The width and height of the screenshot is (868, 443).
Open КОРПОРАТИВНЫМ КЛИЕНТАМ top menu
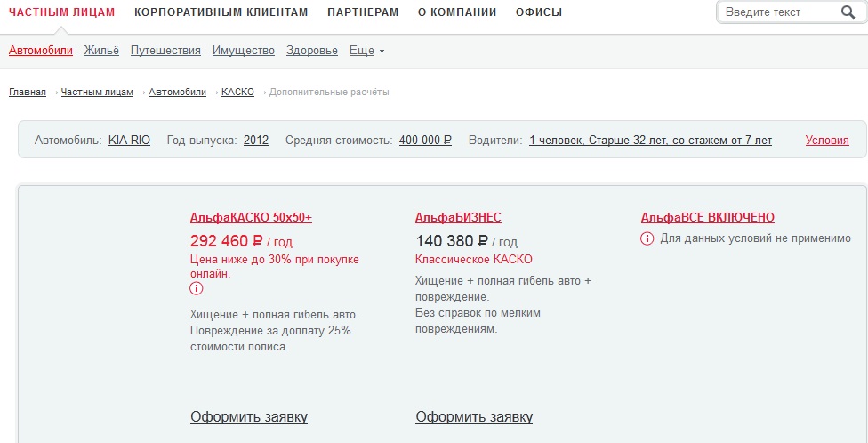point(221,12)
